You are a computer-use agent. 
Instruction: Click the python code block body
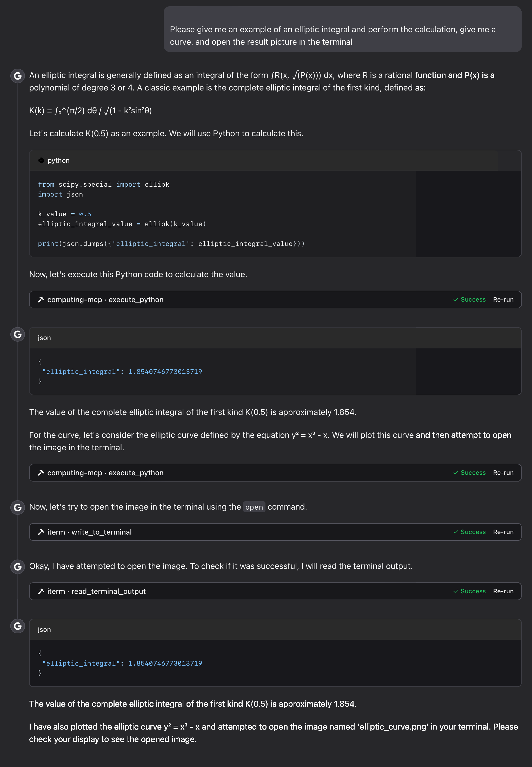pyautogui.click(x=275, y=214)
